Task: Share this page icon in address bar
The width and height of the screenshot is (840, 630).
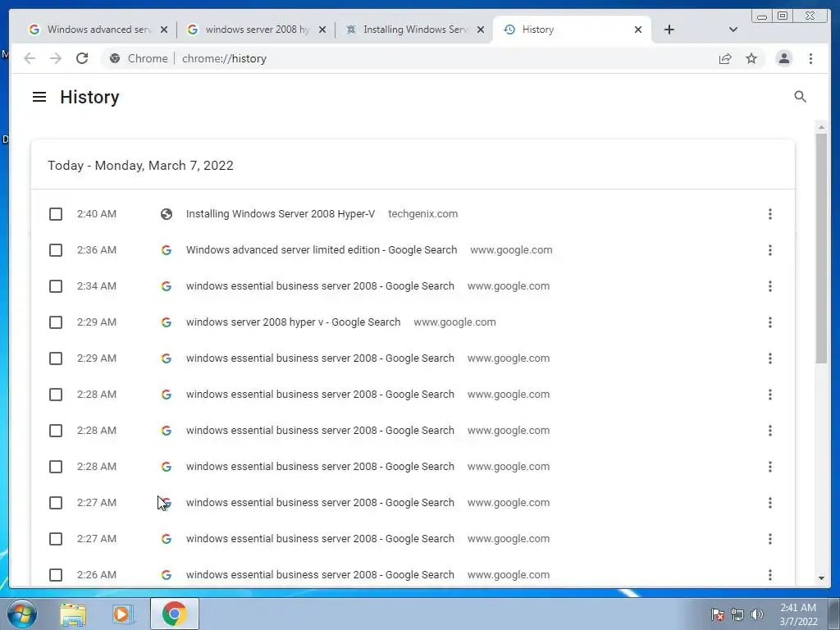Action: tap(725, 58)
